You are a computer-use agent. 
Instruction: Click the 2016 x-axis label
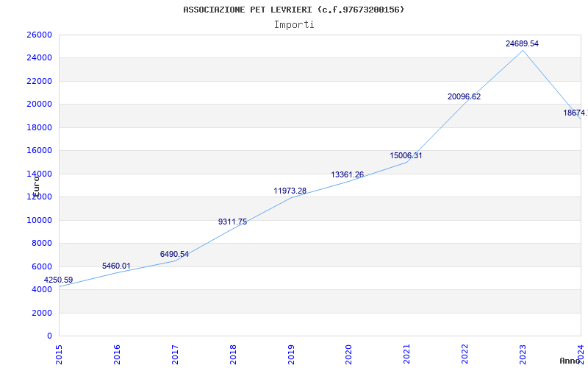coord(117,355)
